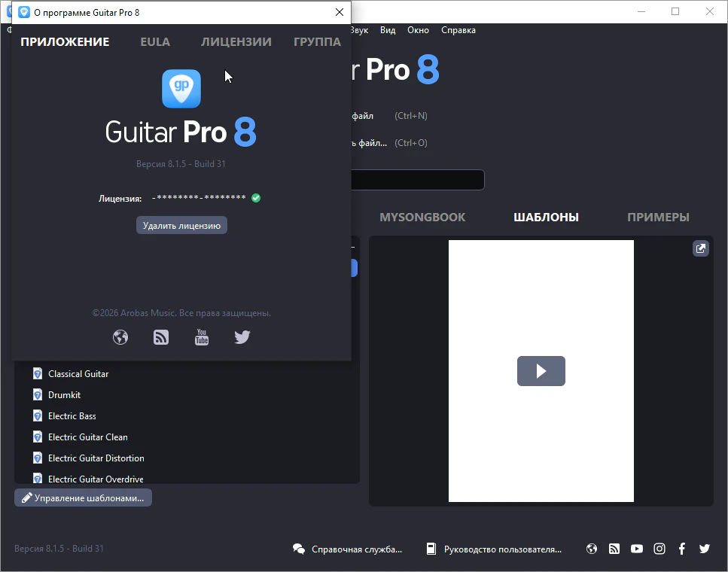Open Twitter icon in About dialog
Screen dimensions: 728x572
pos(242,337)
